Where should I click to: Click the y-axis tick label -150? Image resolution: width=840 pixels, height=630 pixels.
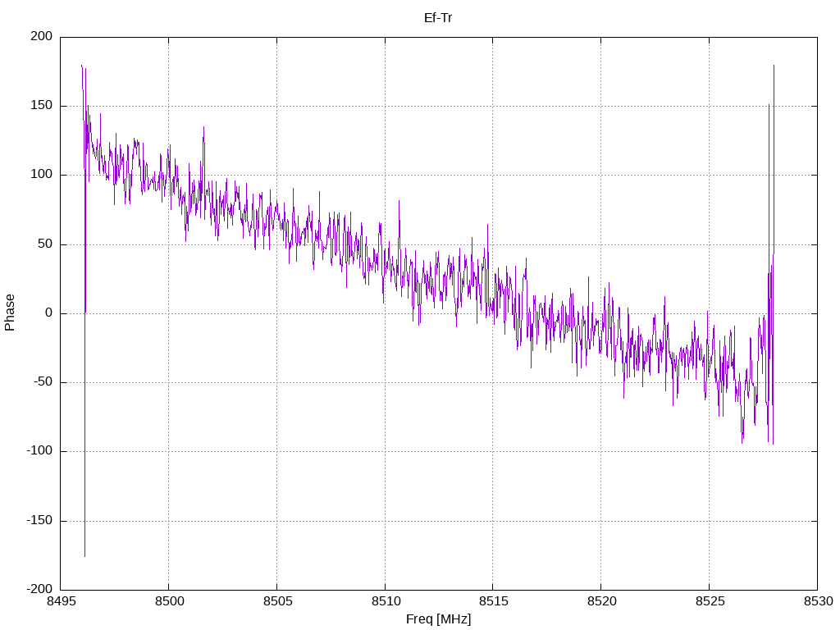[40, 520]
